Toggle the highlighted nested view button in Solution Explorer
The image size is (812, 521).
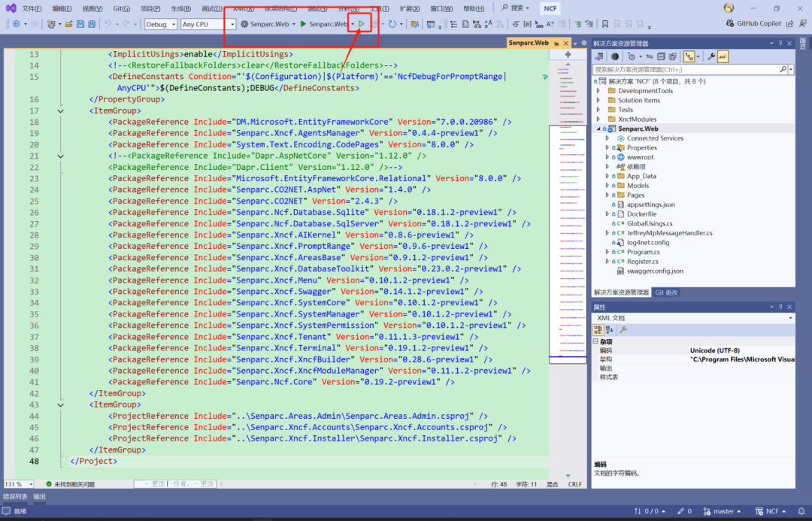(x=689, y=56)
